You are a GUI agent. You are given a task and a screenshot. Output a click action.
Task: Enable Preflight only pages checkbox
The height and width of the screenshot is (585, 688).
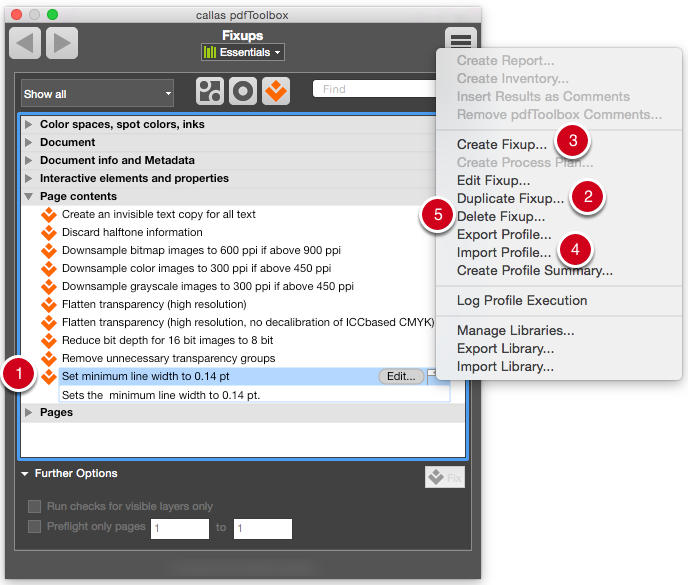(x=34, y=526)
